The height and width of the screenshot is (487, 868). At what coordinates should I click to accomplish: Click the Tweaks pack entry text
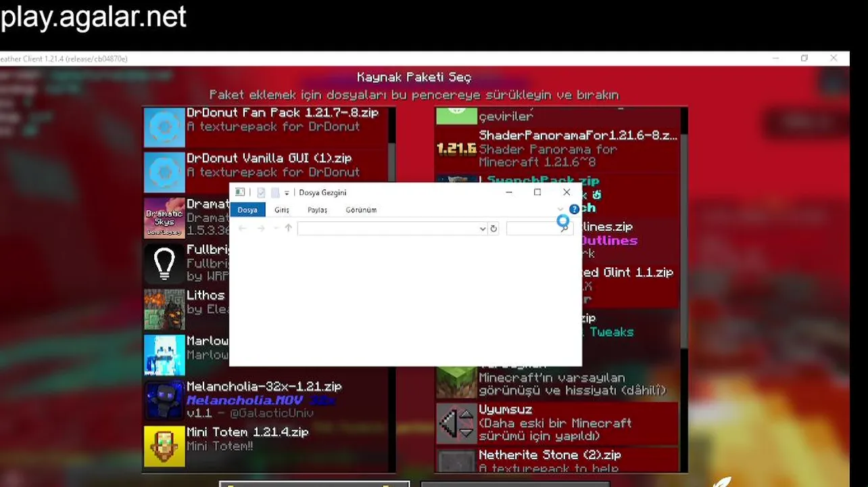612,332
